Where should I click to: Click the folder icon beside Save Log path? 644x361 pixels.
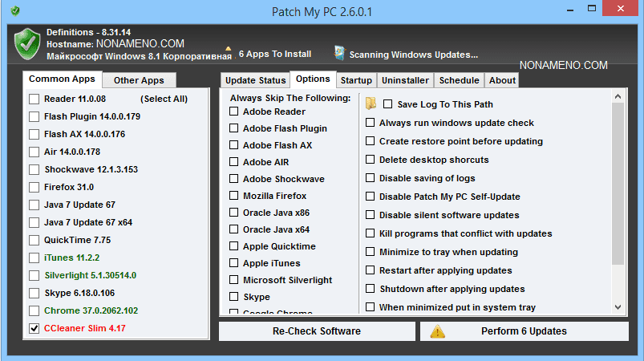(x=371, y=103)
